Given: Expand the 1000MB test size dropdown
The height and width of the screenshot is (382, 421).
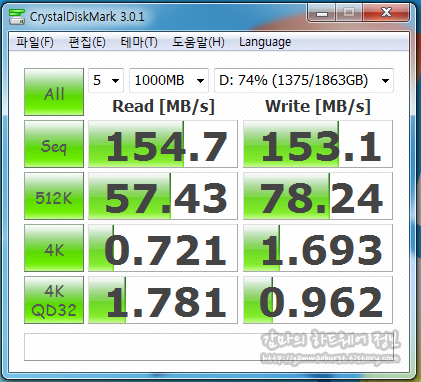Looking at the screenshot, I should (169, 80).
